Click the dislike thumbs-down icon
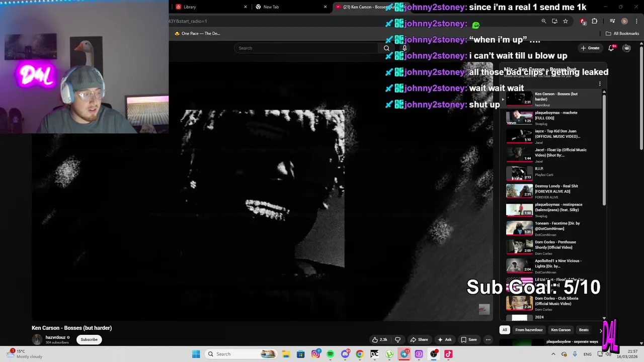This screenshot has height=362, width=644. tap(397, 339)
